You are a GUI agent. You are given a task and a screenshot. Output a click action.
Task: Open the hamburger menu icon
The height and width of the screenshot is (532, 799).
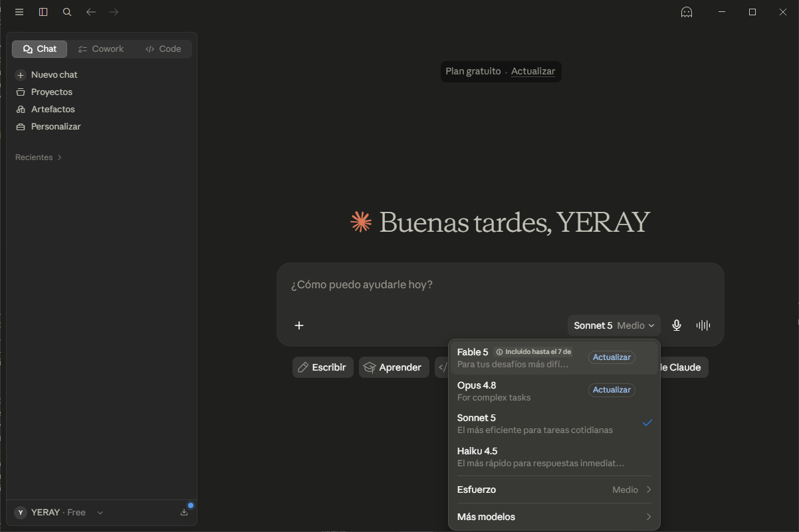(19, 12)
